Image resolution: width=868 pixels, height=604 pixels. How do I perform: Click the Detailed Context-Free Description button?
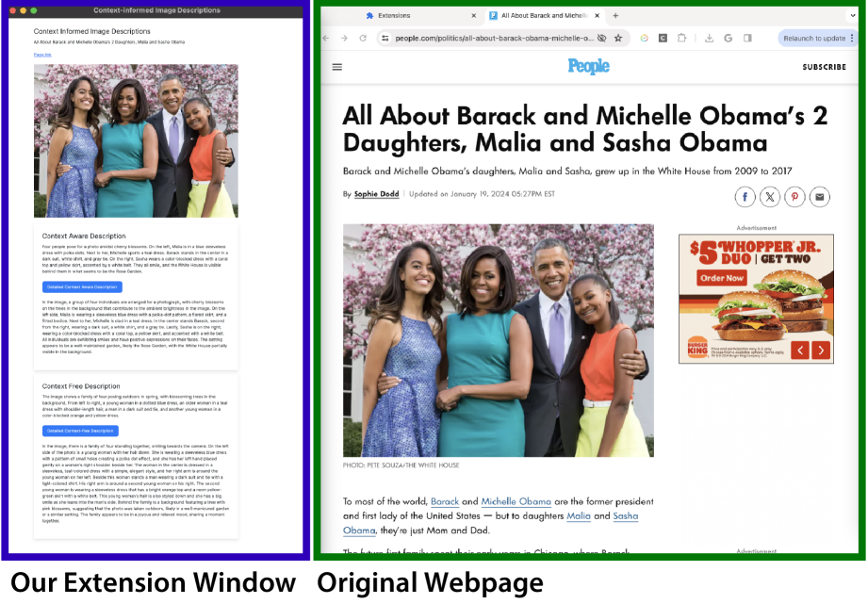(x=80, y=431)
